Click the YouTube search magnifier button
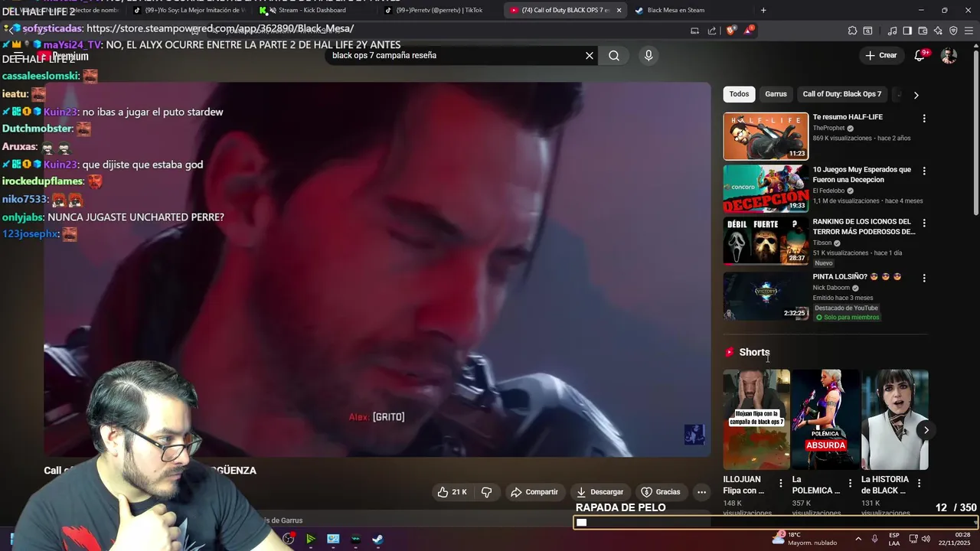This screenshot has height=551, width=980. click(614, 56)
